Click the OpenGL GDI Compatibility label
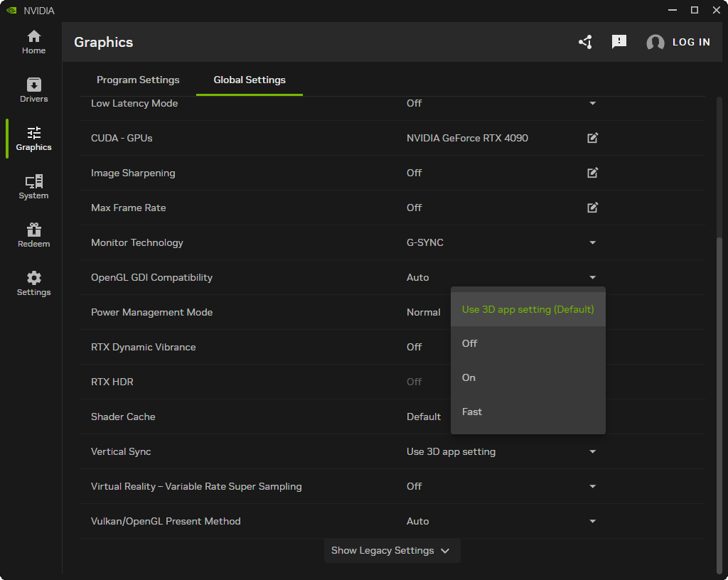Image resolution: width=728 pixels, height=580 pixels. pos(152,277)
